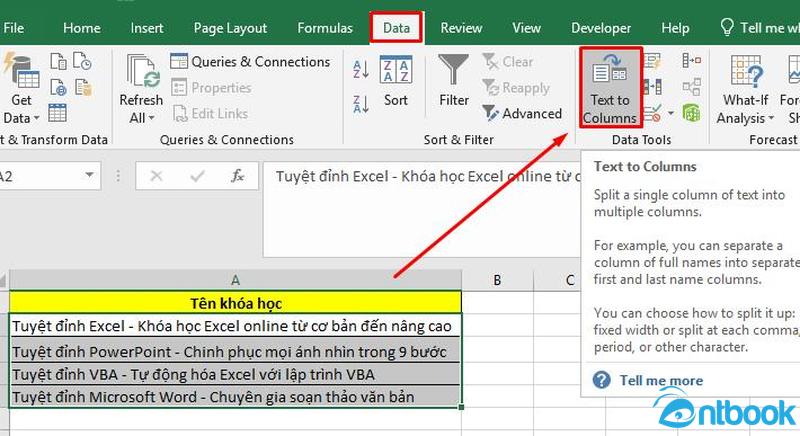The height and width of the screenshot is (436, 800).
Task: Click the Tell me more link
Action: click(661, 380)
